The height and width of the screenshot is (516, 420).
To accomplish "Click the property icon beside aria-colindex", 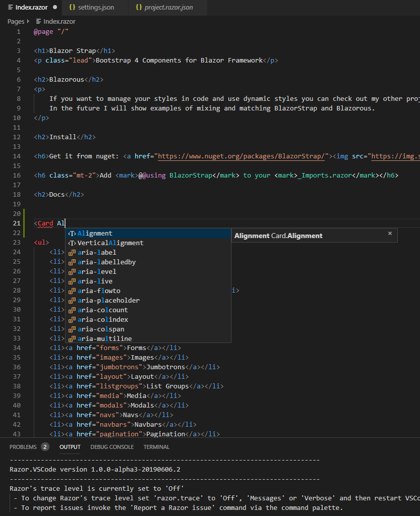I will (72, 320).
